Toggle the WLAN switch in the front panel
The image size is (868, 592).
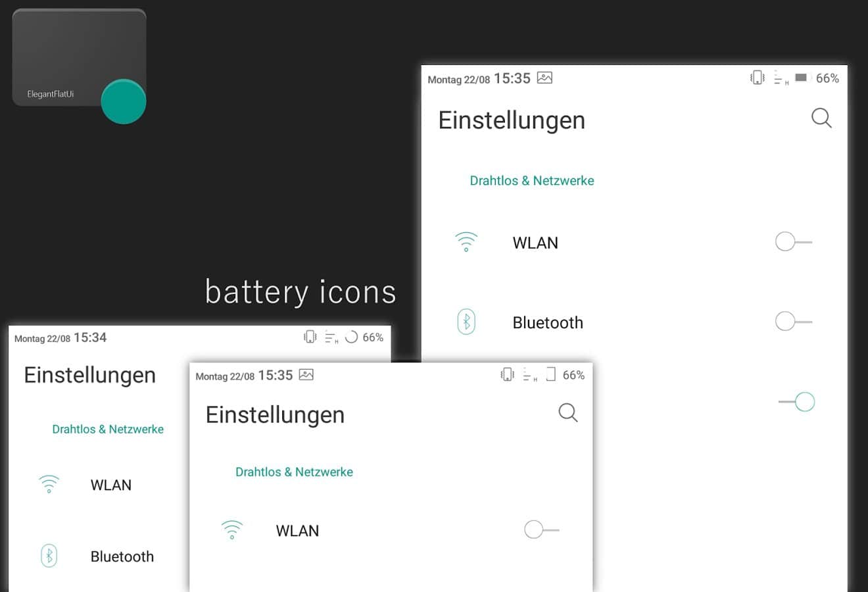tap(542, 530)
